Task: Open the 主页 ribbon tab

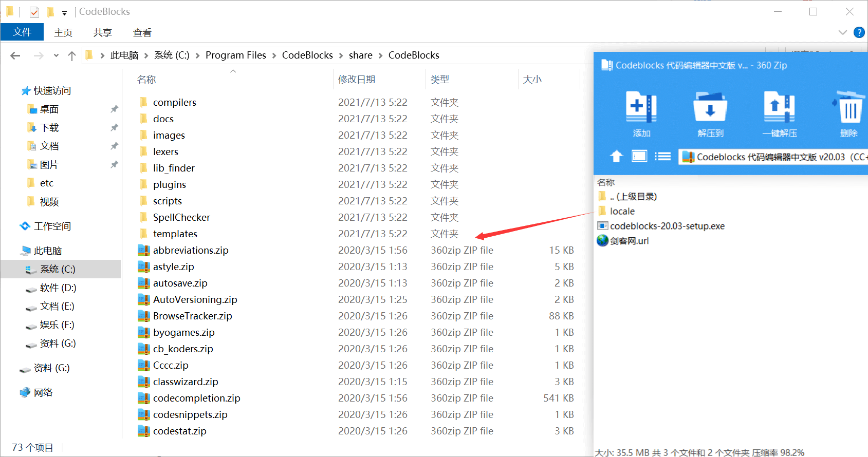Action: pyautogui.click(x=63, y=32)
